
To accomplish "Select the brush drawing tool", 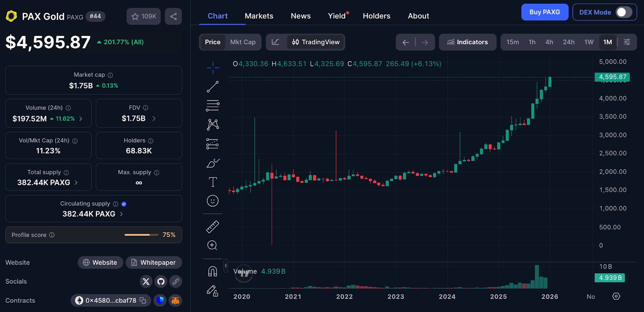I will pyautogui.click(x=213, y=163).
